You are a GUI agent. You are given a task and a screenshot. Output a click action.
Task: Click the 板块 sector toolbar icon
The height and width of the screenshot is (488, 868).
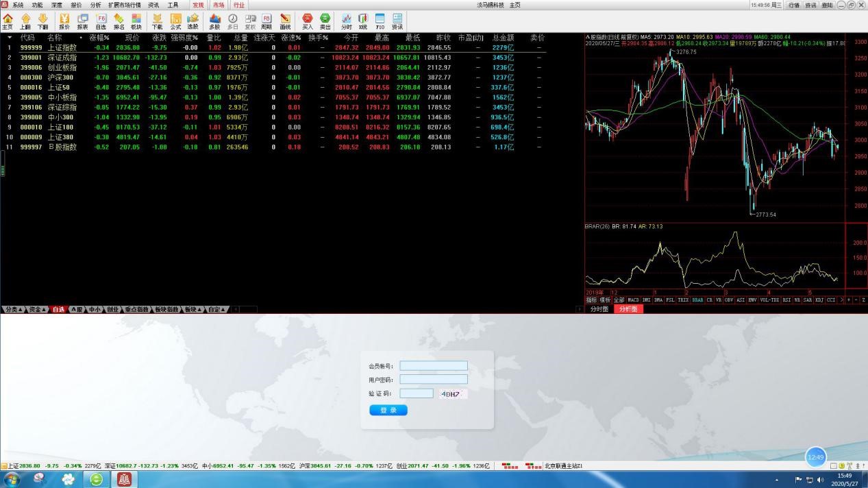[136, 21]
